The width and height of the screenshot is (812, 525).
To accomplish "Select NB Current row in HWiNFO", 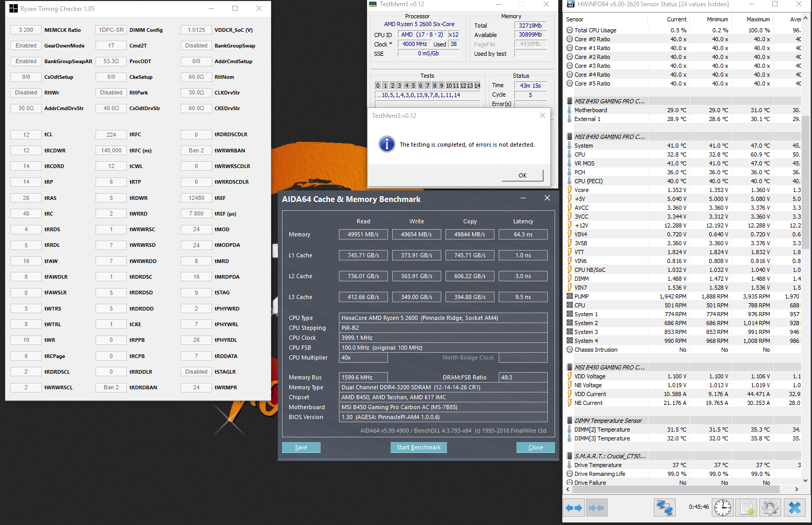I will pyautogui.click(x=683, y=403).
